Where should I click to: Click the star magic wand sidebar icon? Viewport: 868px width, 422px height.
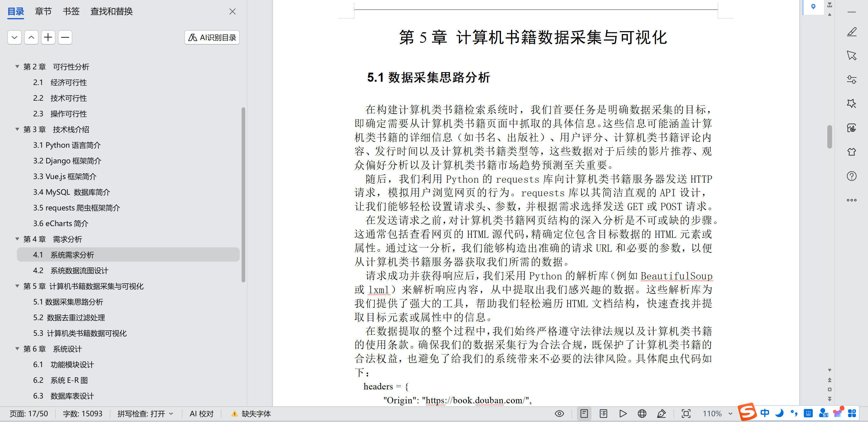(x=851, y=103)
